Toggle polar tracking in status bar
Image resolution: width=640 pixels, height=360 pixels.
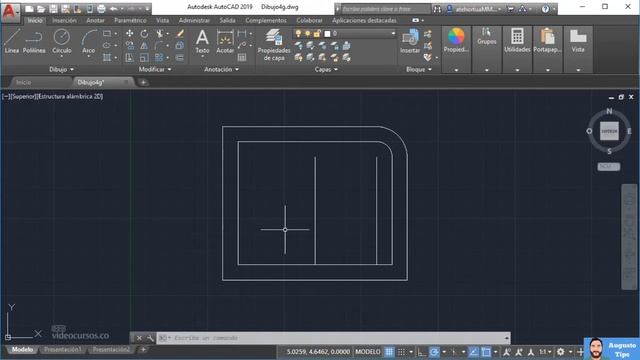tap(434, 351)
